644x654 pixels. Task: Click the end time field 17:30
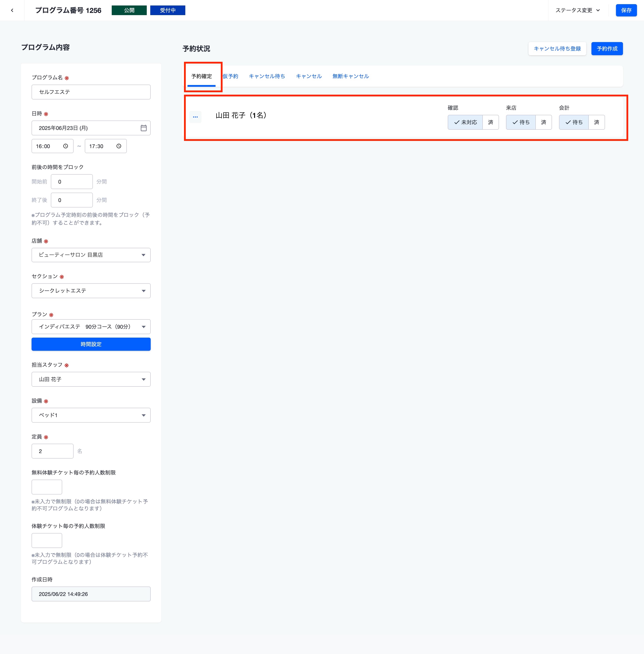106,146
